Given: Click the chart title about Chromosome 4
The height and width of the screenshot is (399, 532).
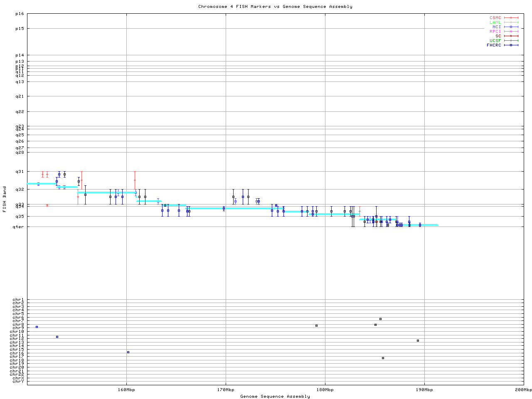Looking at the screenshot, I should click(x=275, y=7).
